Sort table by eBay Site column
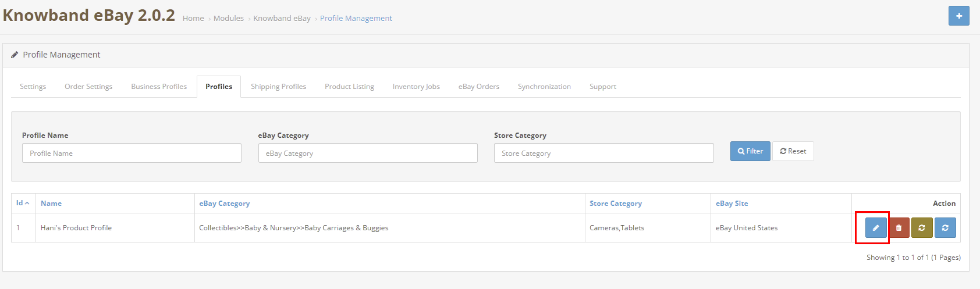980x289 pixels. (732, 203)
